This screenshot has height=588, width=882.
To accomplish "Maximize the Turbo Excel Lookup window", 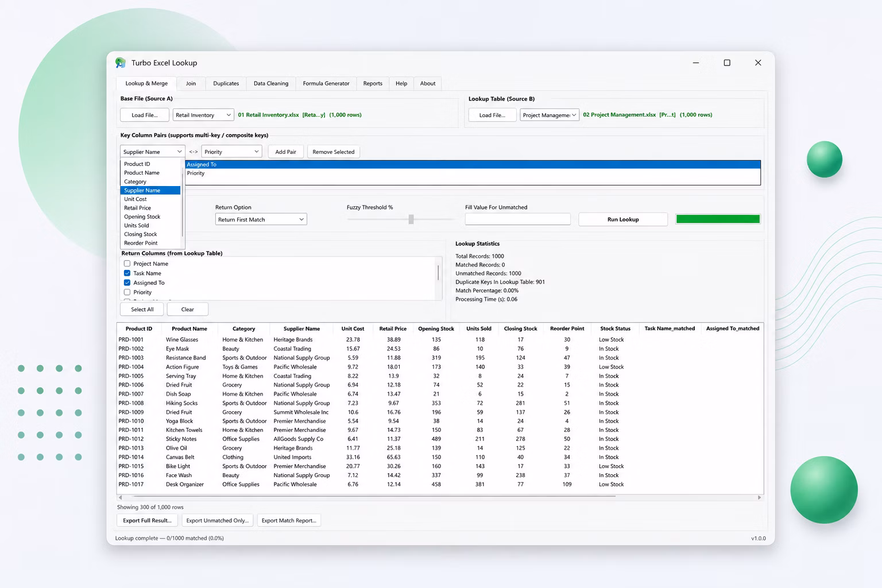I will click(727, 63).
